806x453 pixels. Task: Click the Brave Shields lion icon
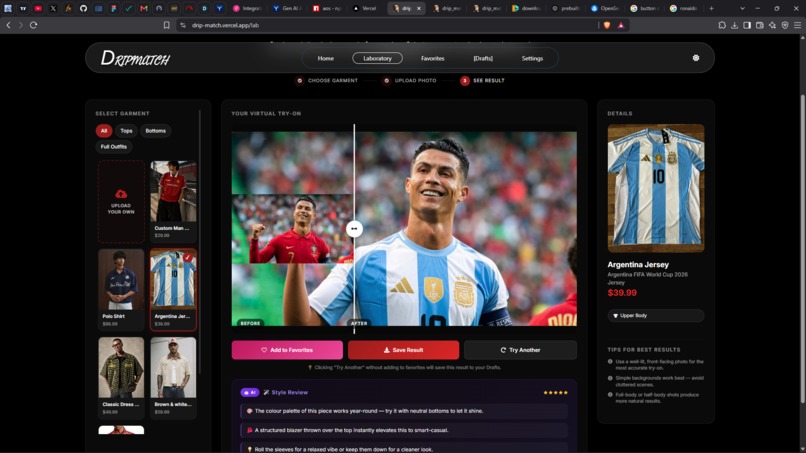pyautogui.click(x=607, y=25)
